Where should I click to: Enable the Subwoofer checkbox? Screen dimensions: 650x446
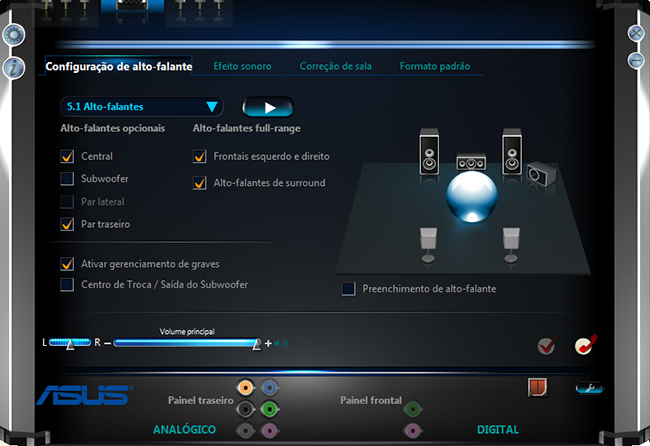click(x=68, y=179)
